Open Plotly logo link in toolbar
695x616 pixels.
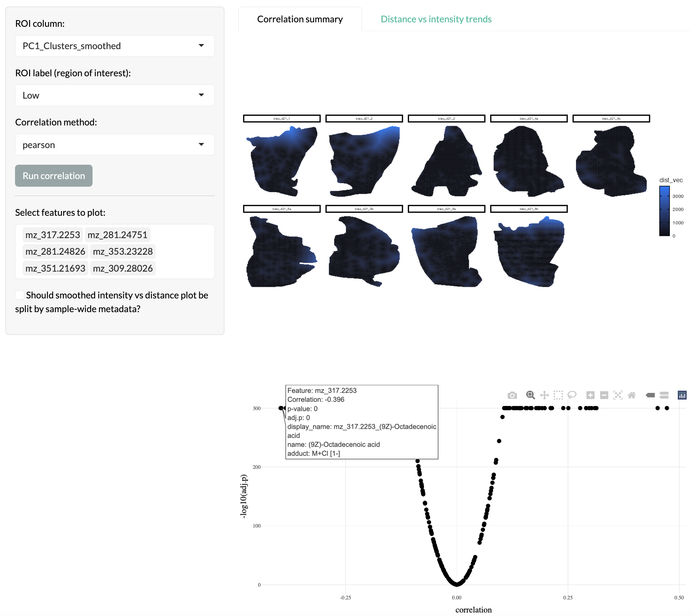tap(682, 395)
